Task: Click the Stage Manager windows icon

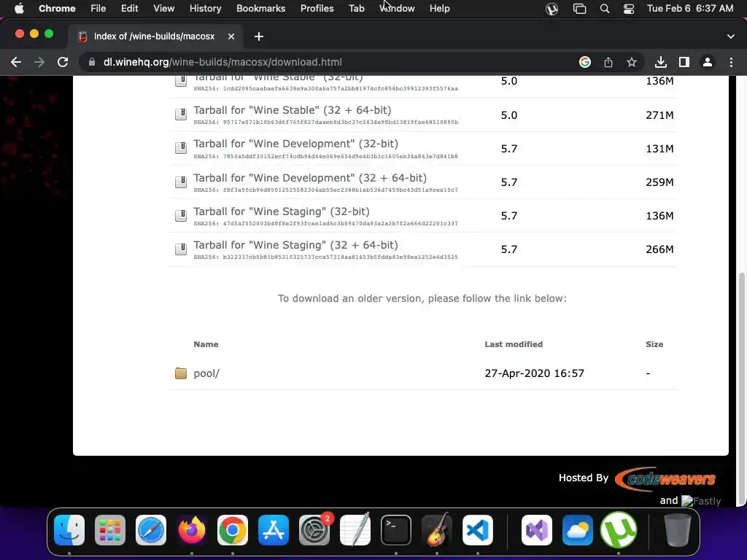Action: coord(579,9)
